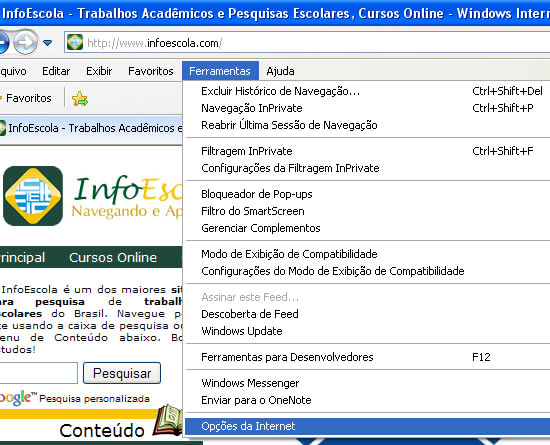Expand Filtro do SmartScreen submenu

[x=367, y=211]
